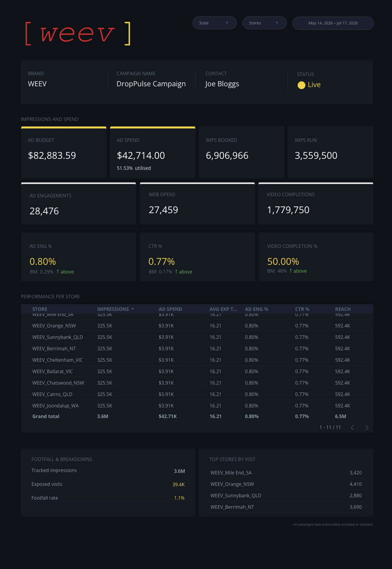Screen dimensions: 392x569
Task: Select the WEEV_Ballarat_VIC row
Action: (x=197, y=372)
